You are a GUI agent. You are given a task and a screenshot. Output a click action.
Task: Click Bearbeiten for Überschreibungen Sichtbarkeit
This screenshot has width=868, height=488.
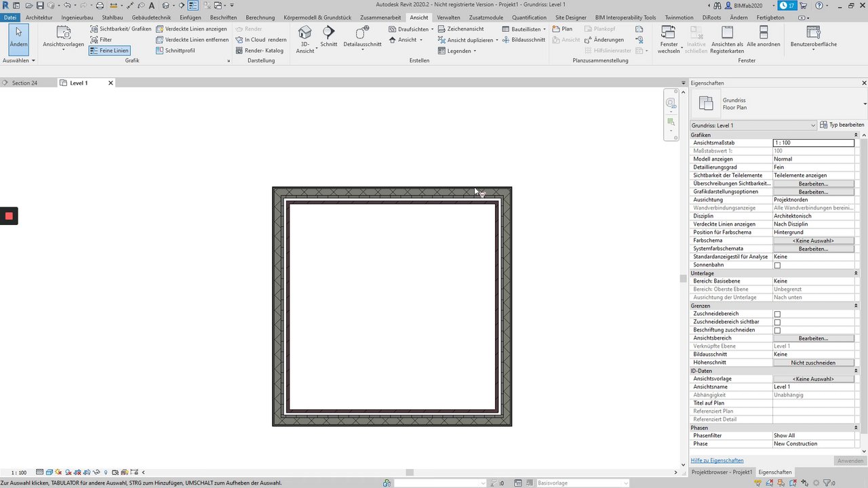click(x=813, y=184)
